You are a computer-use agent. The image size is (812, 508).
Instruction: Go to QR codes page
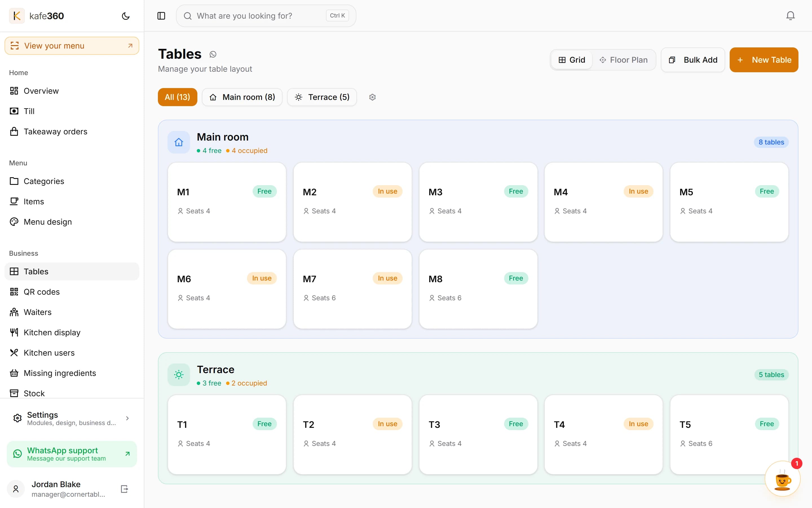[72, 292]
